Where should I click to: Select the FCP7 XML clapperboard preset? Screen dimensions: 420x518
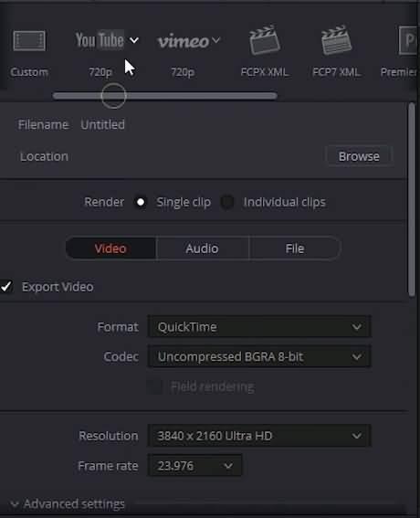click(x=336, y=39)
